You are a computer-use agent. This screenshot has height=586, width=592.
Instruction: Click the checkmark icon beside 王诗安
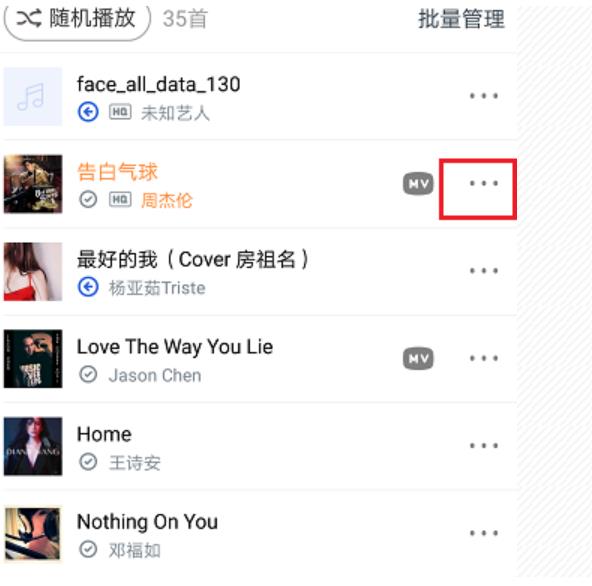coord(88,462)
